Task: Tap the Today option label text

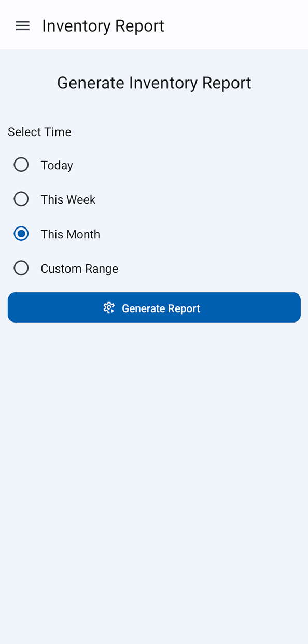Action: (57, 165)
